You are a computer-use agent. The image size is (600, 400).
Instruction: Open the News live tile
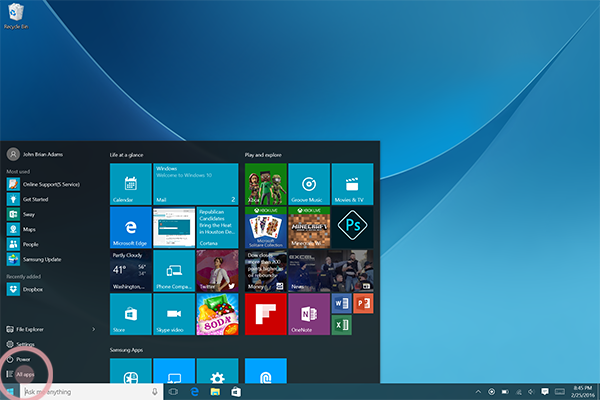[331, 271]
